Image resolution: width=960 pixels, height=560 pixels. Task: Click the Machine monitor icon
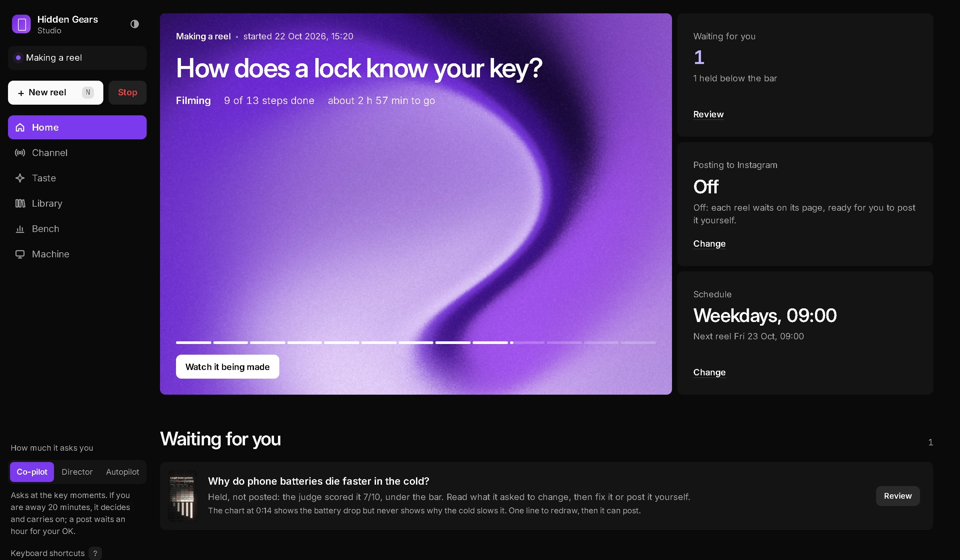[20, 254]
